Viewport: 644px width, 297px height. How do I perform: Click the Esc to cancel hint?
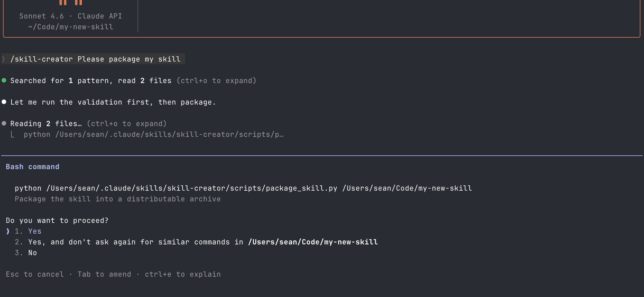pos(35,274)
